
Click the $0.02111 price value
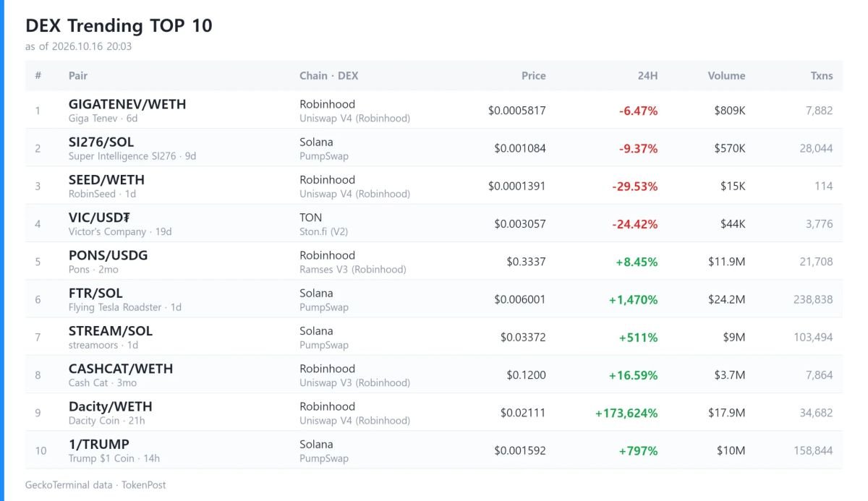523,413
